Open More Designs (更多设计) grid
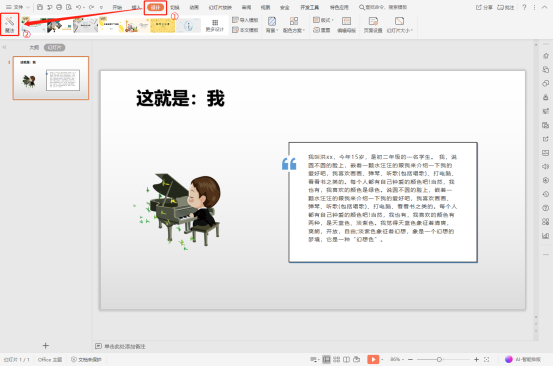The height and width of the screenshot is (367, 553). [215, 25]
